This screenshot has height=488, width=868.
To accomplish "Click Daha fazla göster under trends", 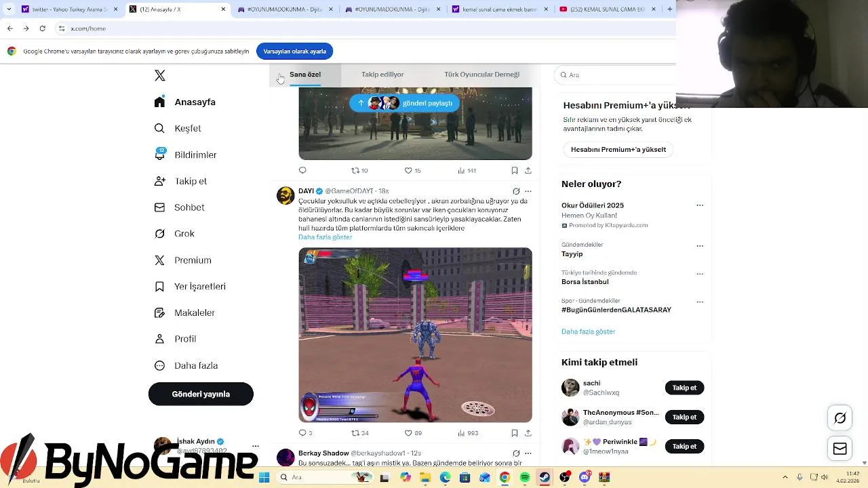I will coord(588,331).
